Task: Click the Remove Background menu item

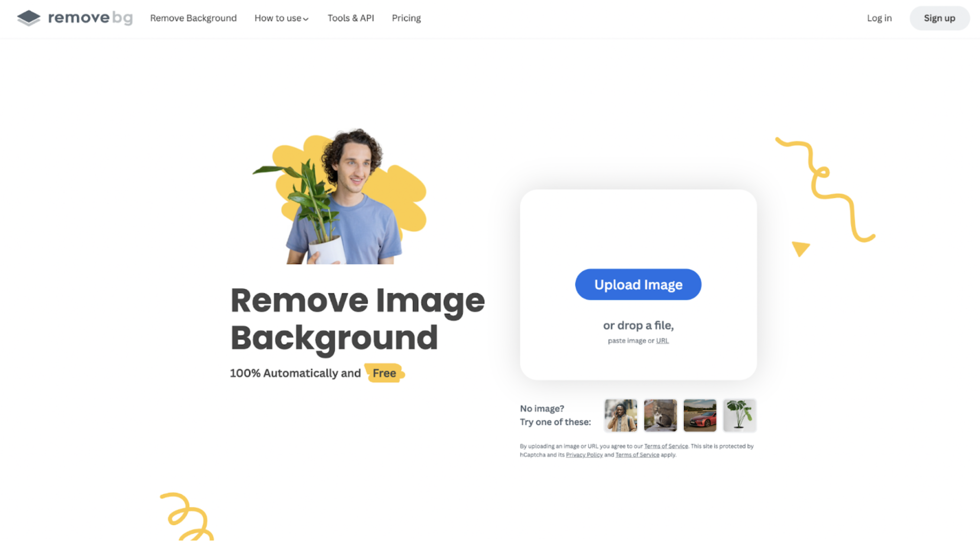Action: pos(193,18)
